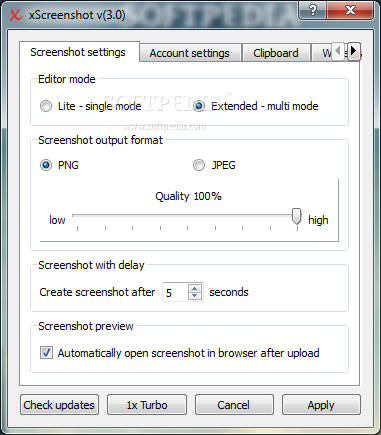Apply the settings
The height and width of the screenshot is (435, 381).
click(x=321, y=405)
